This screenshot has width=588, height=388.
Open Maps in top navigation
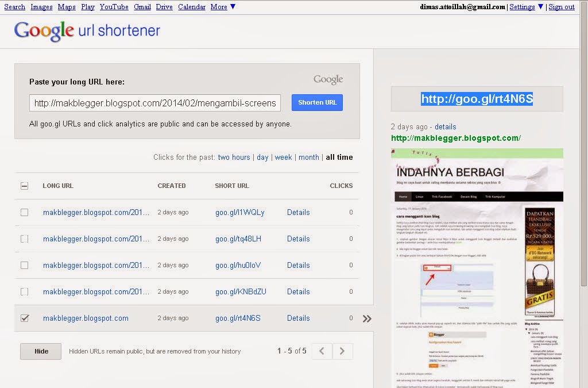pyautogui.click(x=67, y=7)
